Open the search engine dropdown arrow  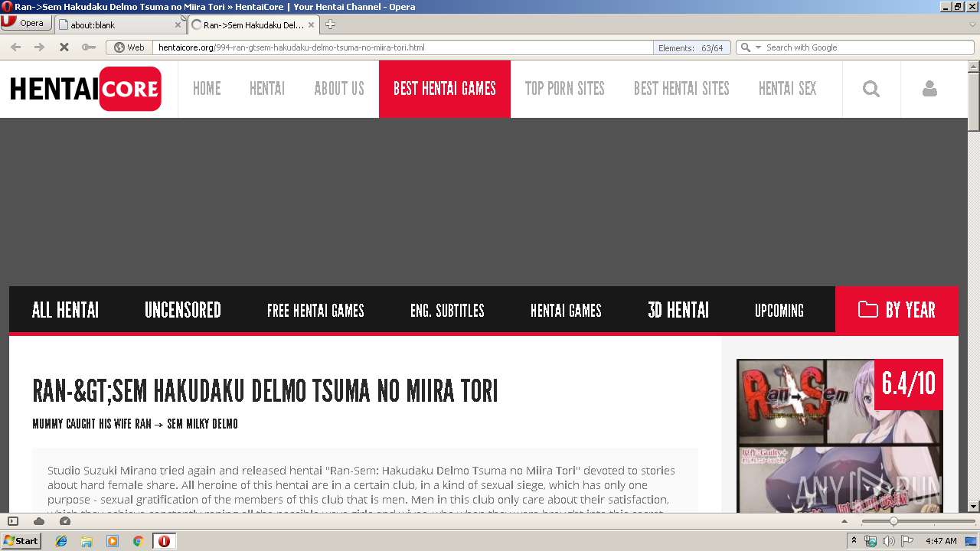point(759,47)
